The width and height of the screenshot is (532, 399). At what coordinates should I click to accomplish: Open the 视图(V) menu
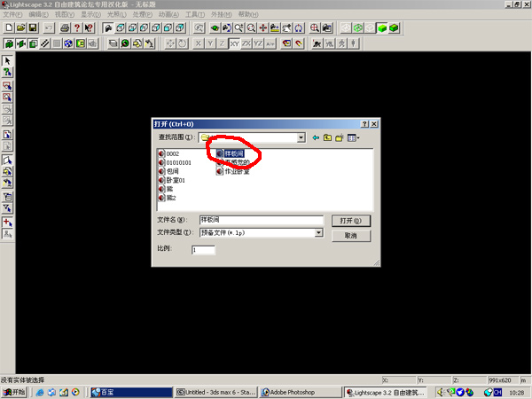(65, 14)
